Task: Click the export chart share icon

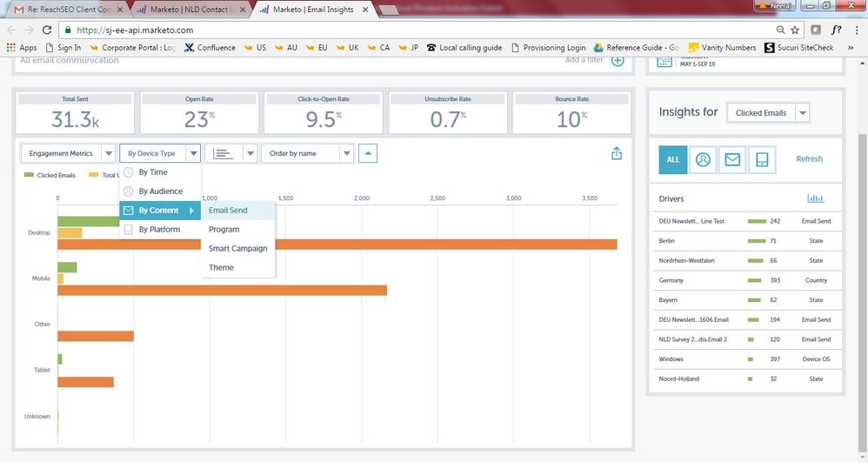Action: pos(617,153)
